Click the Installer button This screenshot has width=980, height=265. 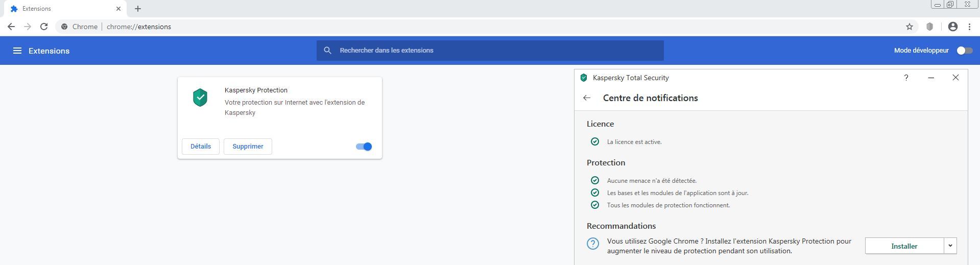[904, 246]
